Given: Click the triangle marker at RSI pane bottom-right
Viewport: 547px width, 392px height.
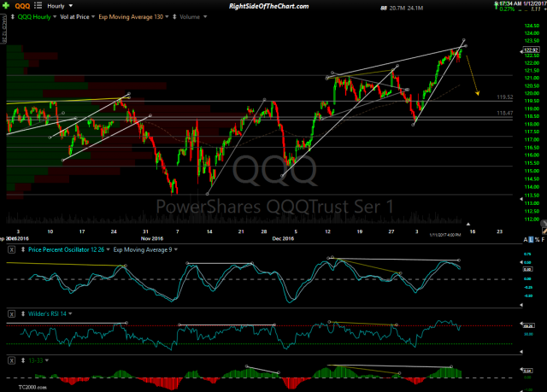Looking at the screenshot, I should (521, 352).
